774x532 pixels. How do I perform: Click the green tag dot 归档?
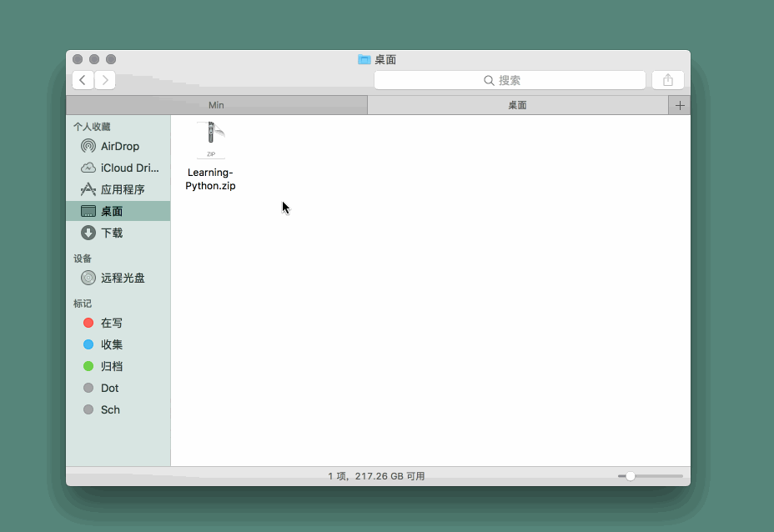click(x=88, y=366)
